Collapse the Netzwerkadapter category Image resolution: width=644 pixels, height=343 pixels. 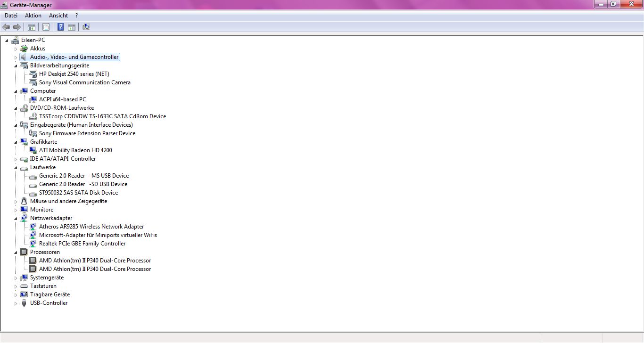pos(16,219)
